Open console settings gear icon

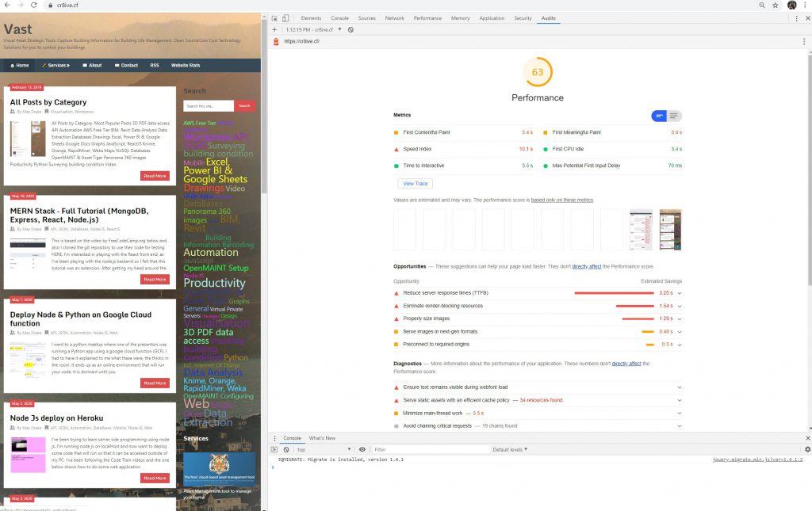point(807,449)
